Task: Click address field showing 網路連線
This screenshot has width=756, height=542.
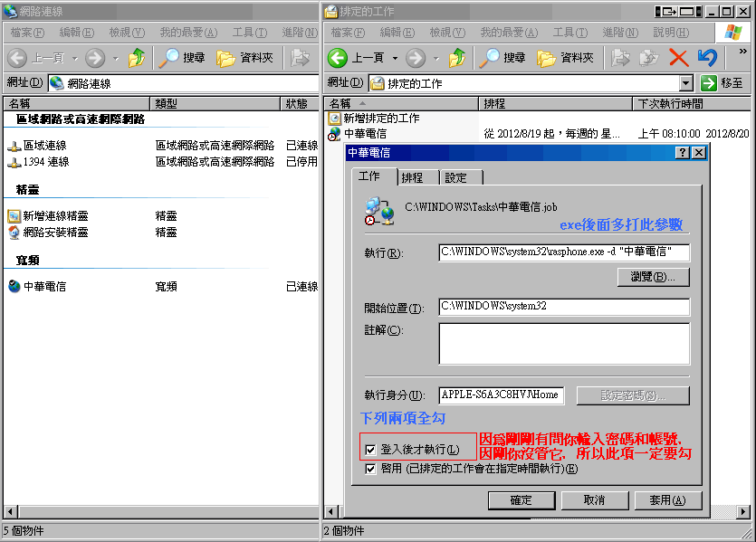Action: [x=183, y=83]
